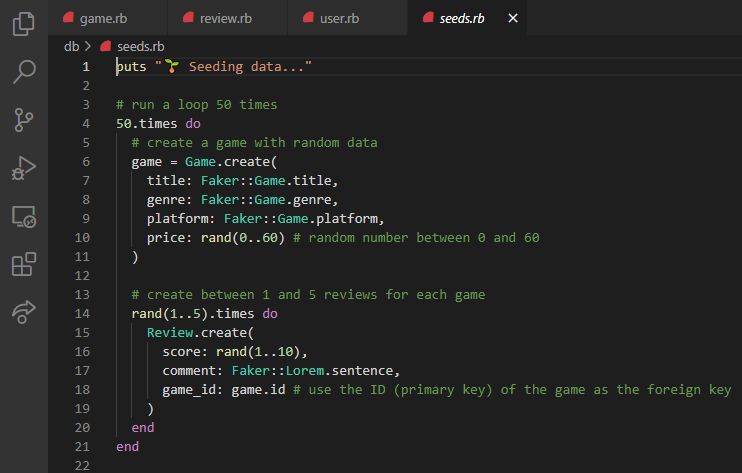This screenshot has height=473, width=742.
Task: Close the seeds.rb tab
Action: pyautogui.click(x=513, y=18)
